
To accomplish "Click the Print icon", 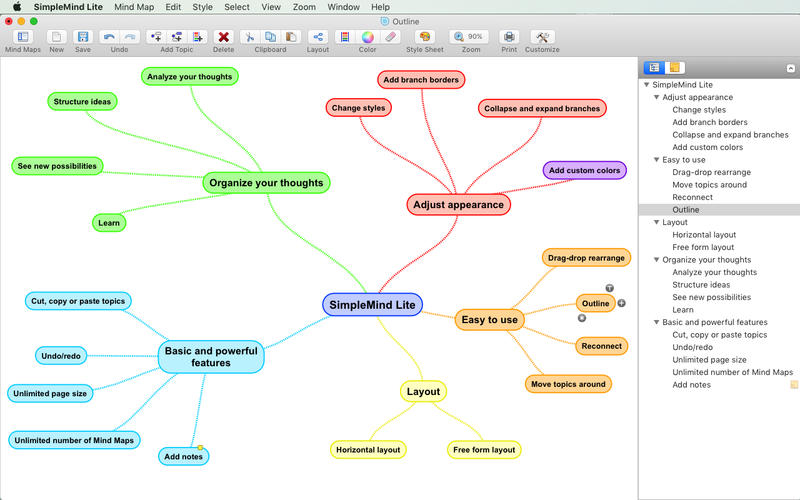I will tap(509, 37).
